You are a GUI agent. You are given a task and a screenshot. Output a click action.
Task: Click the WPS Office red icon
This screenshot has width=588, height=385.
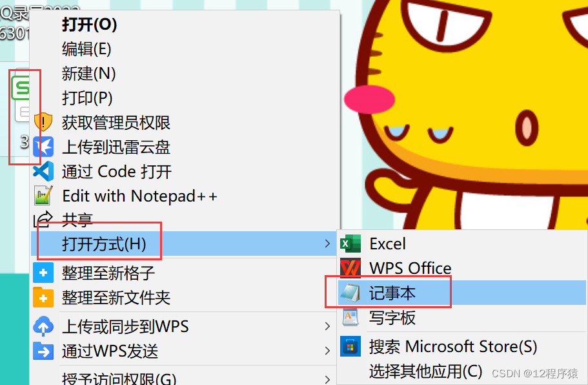coord(350,268)
